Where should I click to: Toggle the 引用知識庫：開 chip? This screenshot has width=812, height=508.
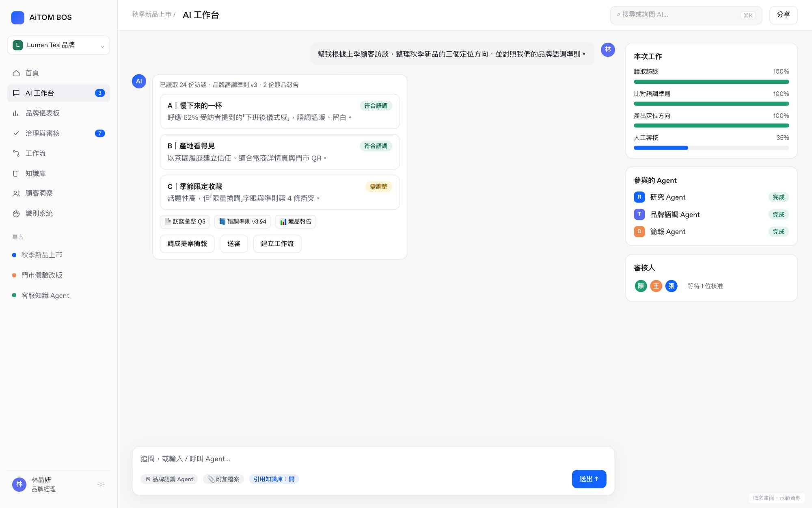click(x=274, y=479)
